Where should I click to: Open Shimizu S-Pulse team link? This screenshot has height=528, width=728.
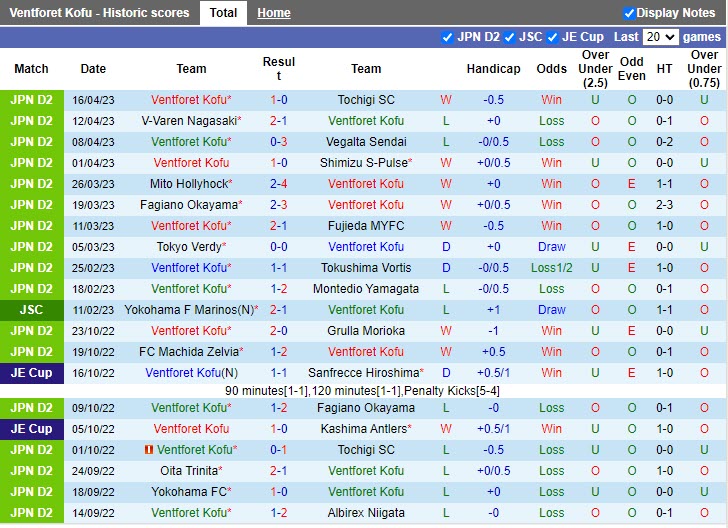point(364,163)
